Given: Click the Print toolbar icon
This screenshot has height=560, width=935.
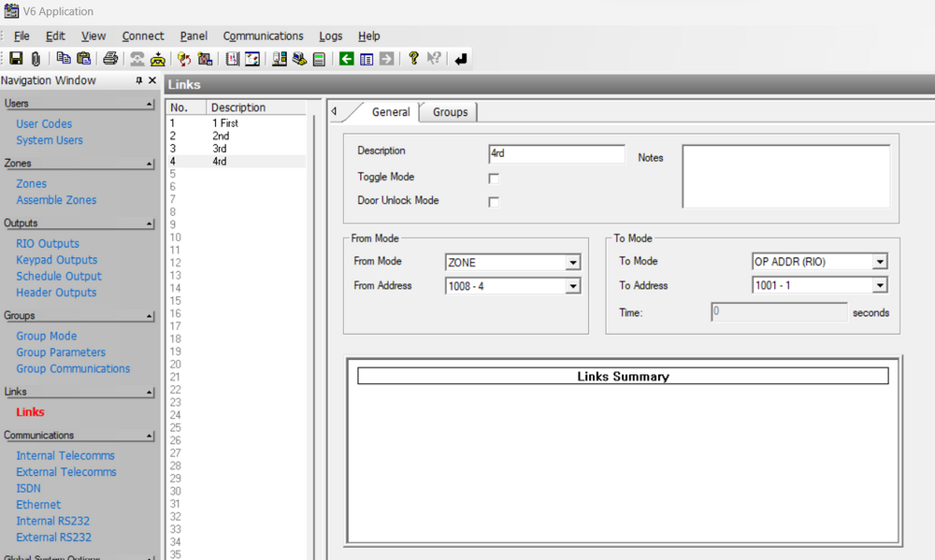Looking at the screenshot, I should (110, 59).
